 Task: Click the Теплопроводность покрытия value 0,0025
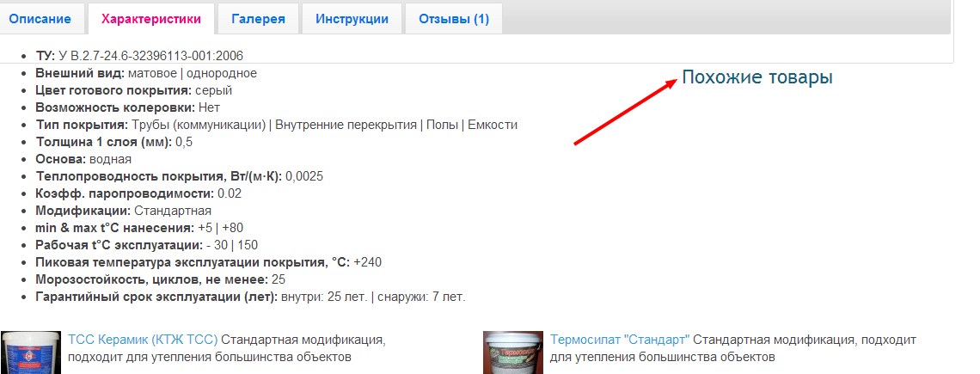304,176
